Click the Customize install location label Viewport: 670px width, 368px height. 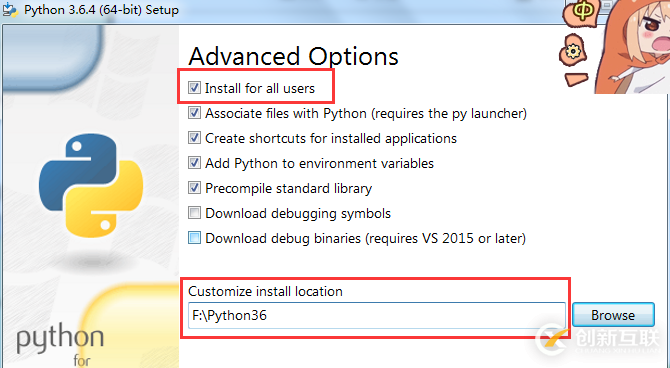coord(265,291)
